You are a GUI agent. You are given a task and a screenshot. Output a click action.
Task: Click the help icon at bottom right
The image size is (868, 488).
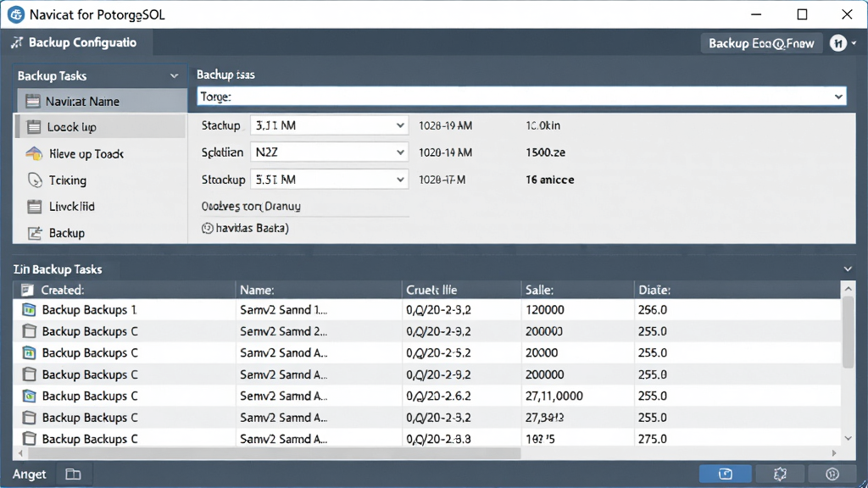(x=832, y=474)
